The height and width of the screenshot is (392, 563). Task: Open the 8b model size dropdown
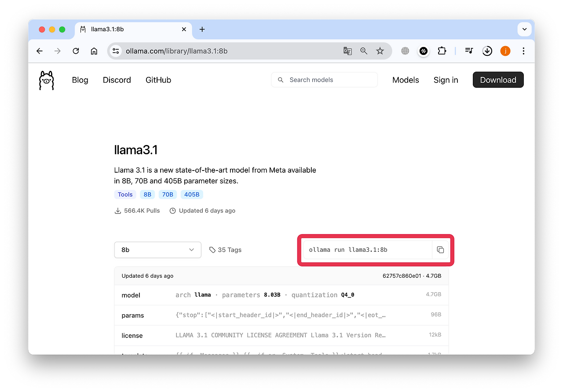tap(157, 250)
